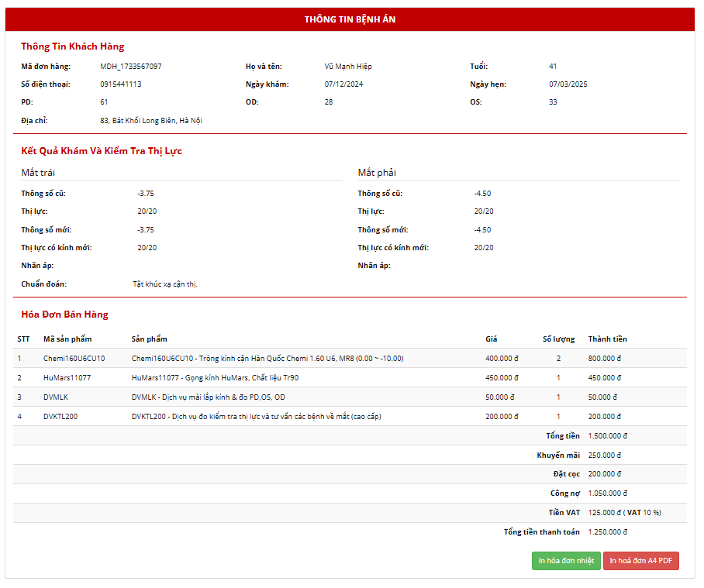Click the customer name Vũ Mạnh Hiệp
Image resolution: width=704 pixels, height=588 pixels.
(348, 67)
